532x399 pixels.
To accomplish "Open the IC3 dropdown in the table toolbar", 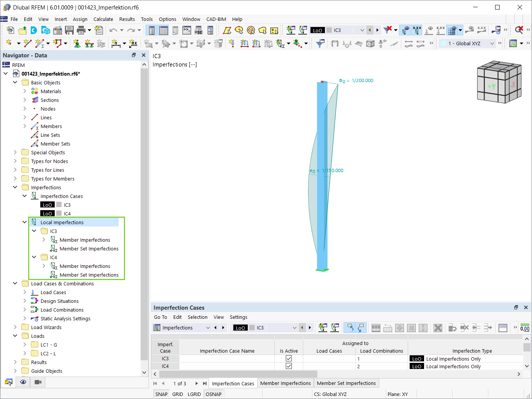I will (x=294, y=328).
